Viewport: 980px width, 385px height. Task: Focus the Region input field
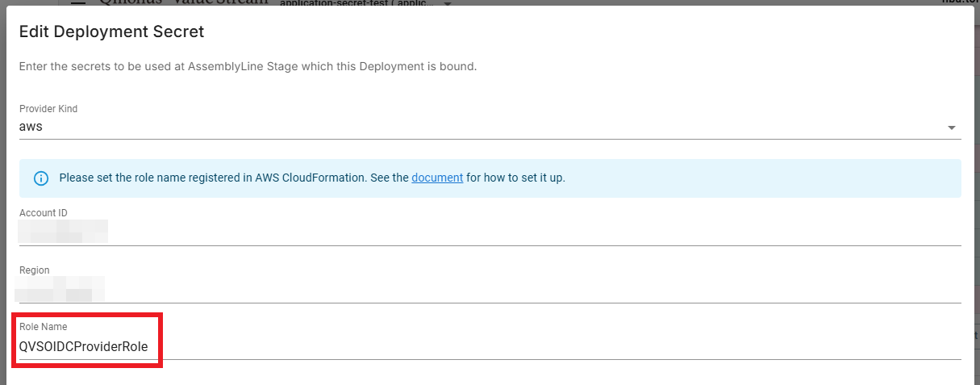pyautogui.click(x=484, y=289)
